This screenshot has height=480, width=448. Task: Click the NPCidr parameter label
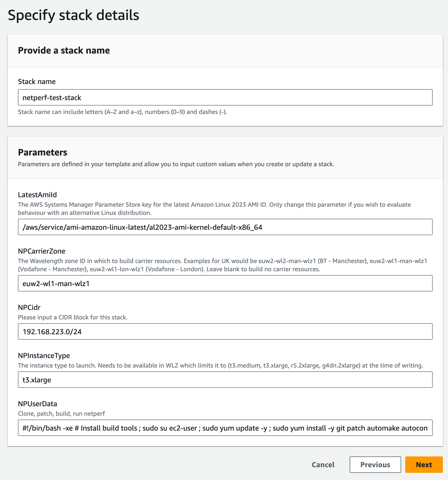click(29, 307)
